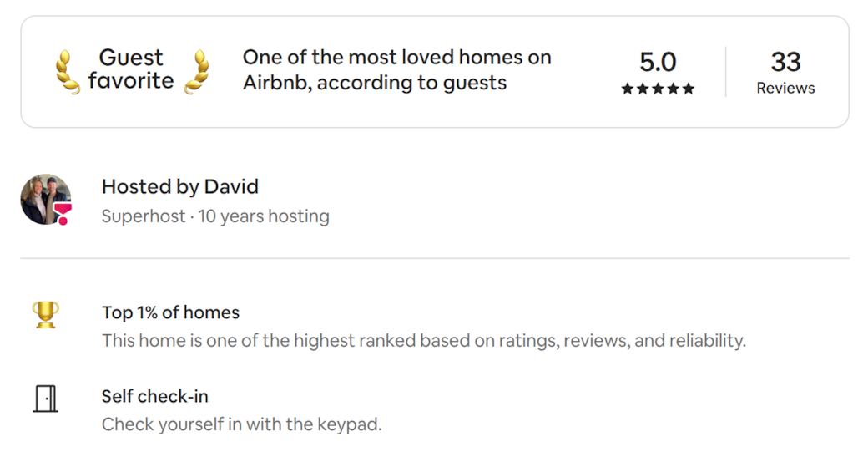Click the gold trophy icon
The height and width of the screenshot is (452, 868).
tap(46, 314)
